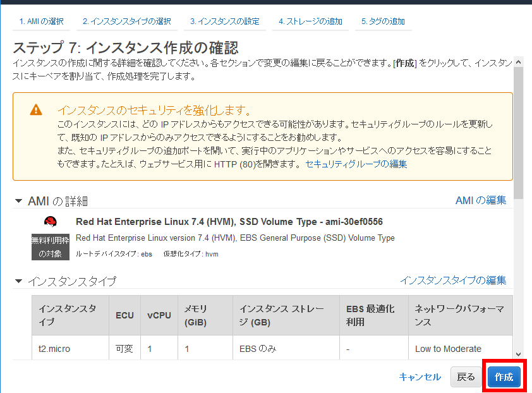Click the 'Red Hat Enterprise Linux 7.4 (HVM)' title

229,222
